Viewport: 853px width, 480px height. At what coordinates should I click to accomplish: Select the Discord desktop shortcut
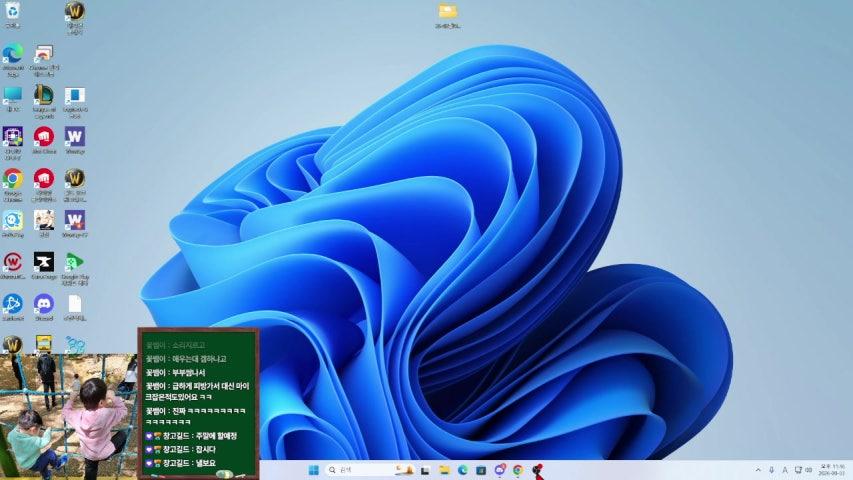43,303
